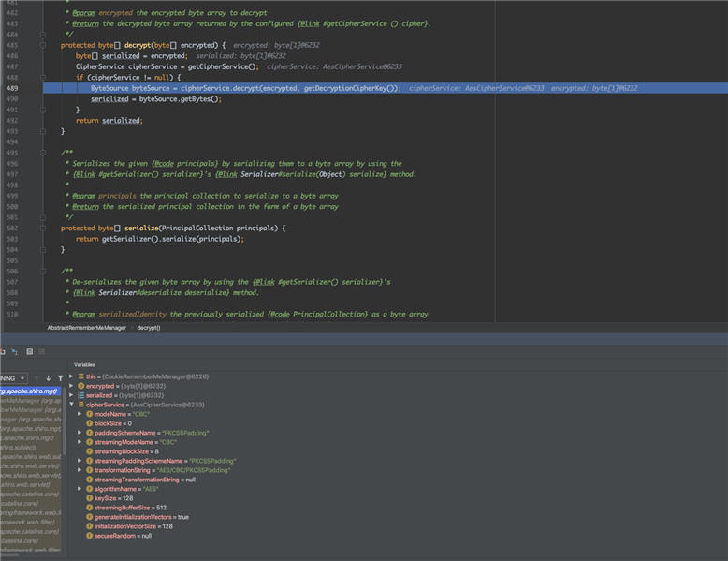The height and width of the screenshot is (561, 728).
Task: Click the Frames list vertical scrollbar
Action: pyautogui.click(x=64, y=423)
